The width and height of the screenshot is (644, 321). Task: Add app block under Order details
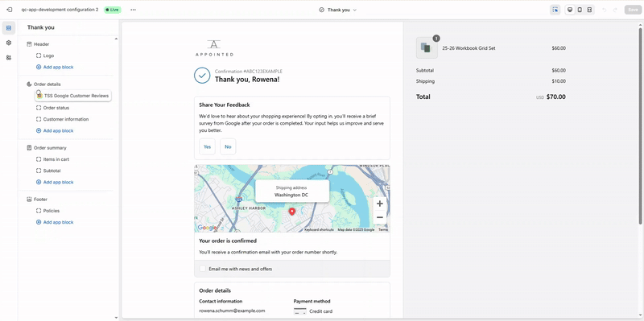tap(55, 131)
